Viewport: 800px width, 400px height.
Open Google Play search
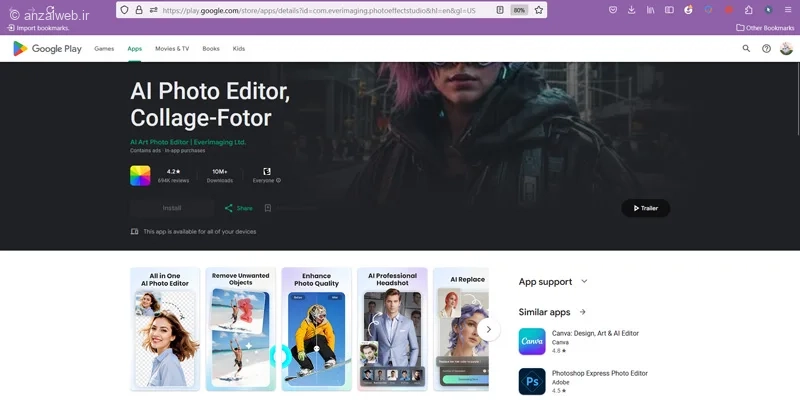point(746,48)
